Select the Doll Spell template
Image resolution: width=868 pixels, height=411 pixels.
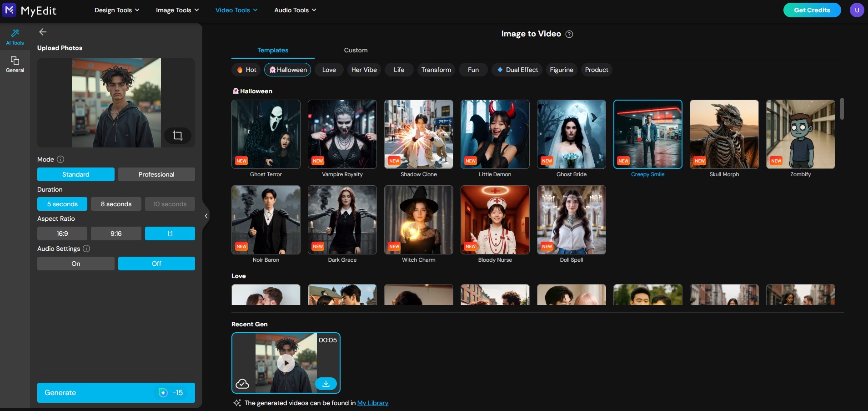(572, 220)
